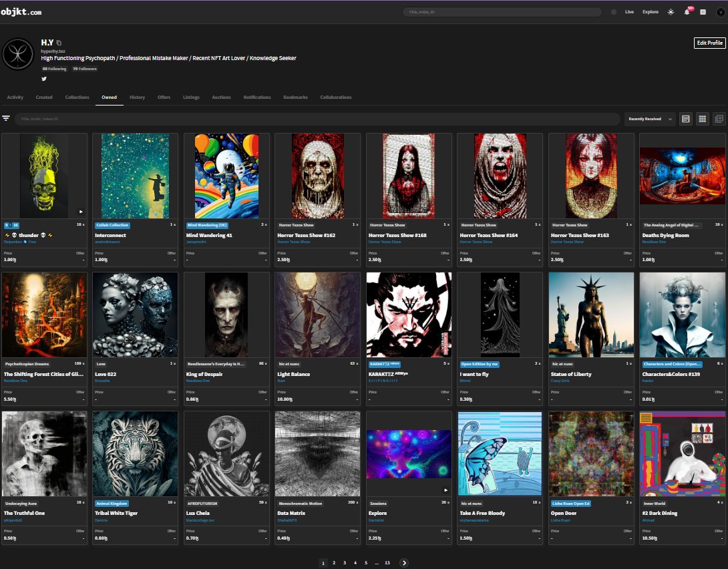Open the Statue of Liberty thumbnail
Image resolution: width=728 pixels, height=569 pixels.
591,315
